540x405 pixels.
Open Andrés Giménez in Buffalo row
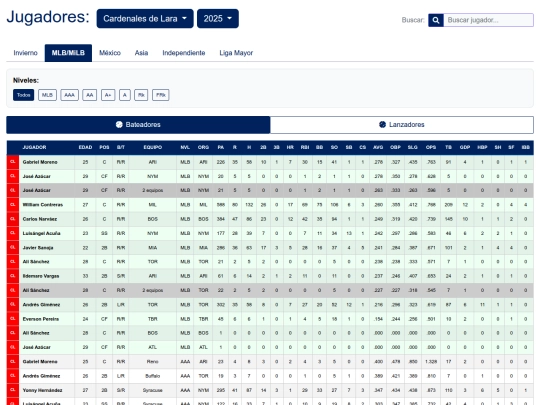pyautogui.click(x=41, y=376)
